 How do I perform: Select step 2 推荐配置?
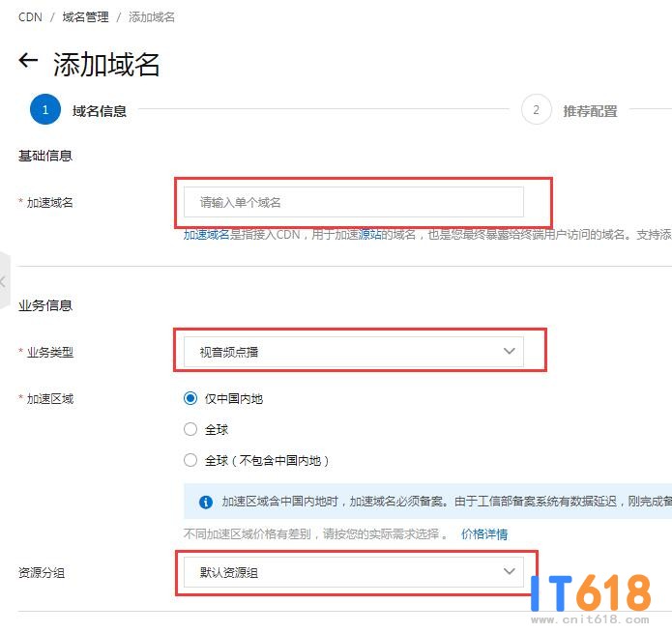click(570, 110)
